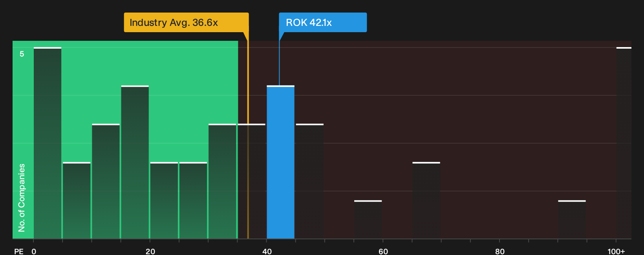The width and height of the screenshot is (644, 255).
Task: Select the highlighted blue ROK histogram bar
Action: 280,162
